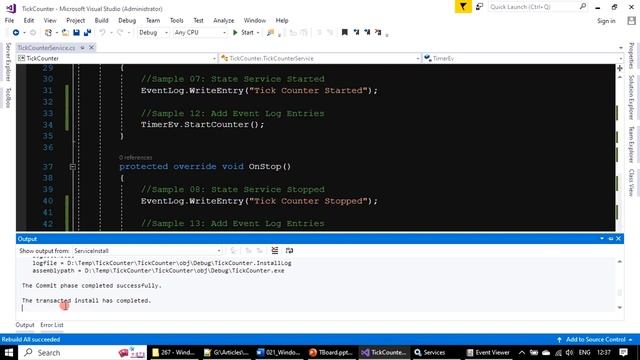
Task: Open the Team menu
Action: tap(153, 20)
